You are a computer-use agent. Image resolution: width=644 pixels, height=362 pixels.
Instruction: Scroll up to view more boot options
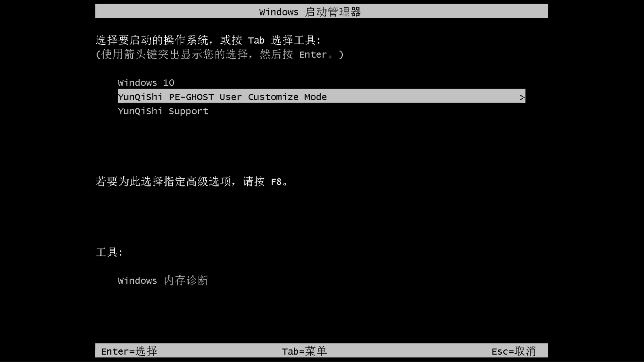[x=146, y=82]
